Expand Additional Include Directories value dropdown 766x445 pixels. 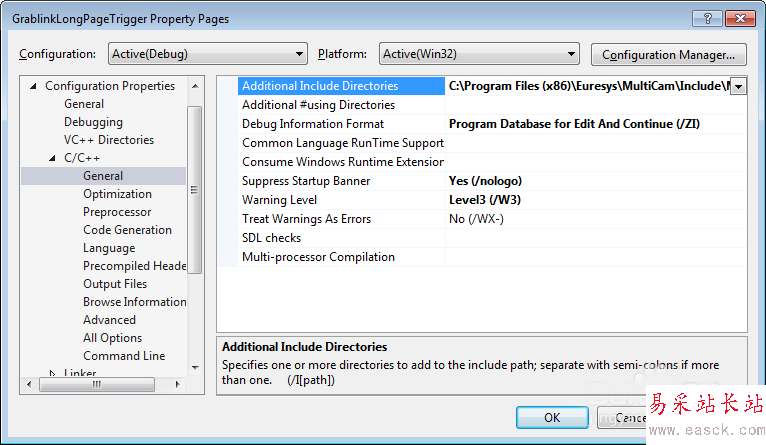pyautogui.click(x=739, y=87)
